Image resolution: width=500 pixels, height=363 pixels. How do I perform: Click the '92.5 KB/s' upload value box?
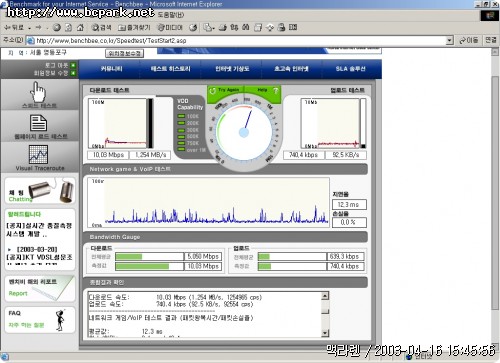pos(346,155)
